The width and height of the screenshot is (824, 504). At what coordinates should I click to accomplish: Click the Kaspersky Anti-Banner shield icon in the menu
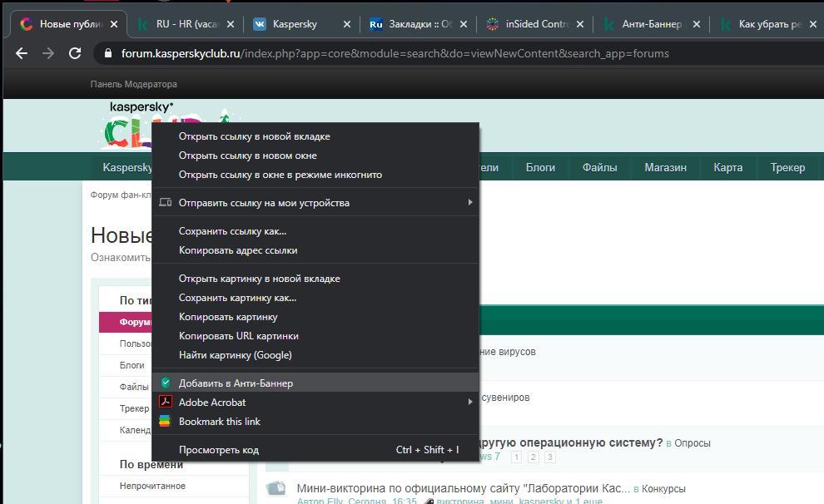point(166,383)
